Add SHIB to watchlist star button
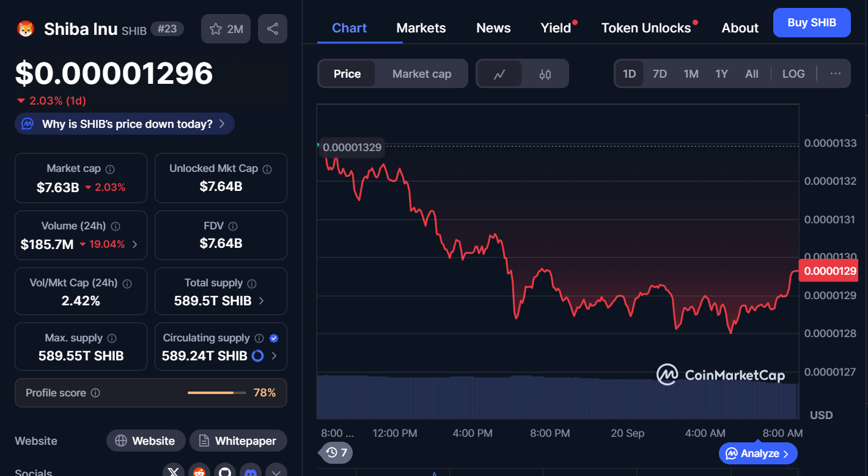The width and height of the screenshot is (868, 476). click(x=226, y=29)
